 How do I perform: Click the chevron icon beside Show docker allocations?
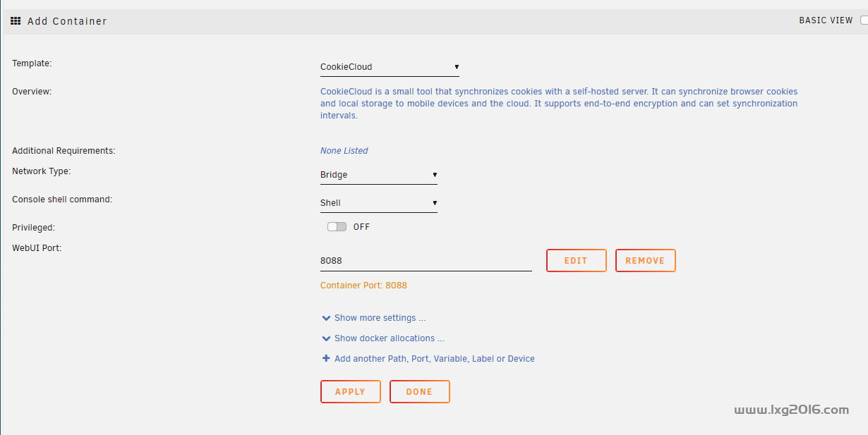(x=326, y=339)
